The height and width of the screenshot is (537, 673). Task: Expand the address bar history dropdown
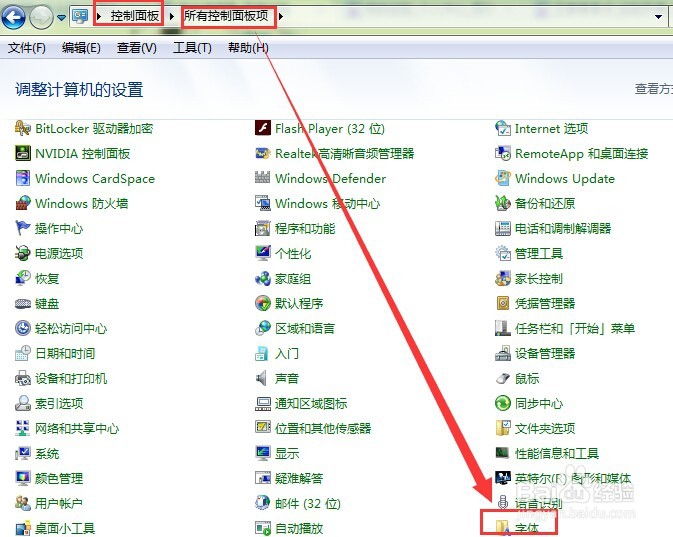coord(658,17)
